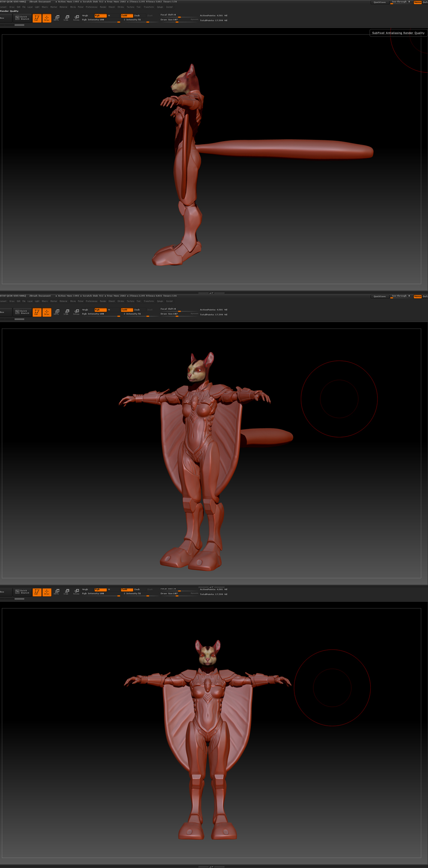The height and width of the screenshot is (868, 428).
Task: Open the Stroke menu in the three-quarter-view screenshot
Action: pos(121,301)
